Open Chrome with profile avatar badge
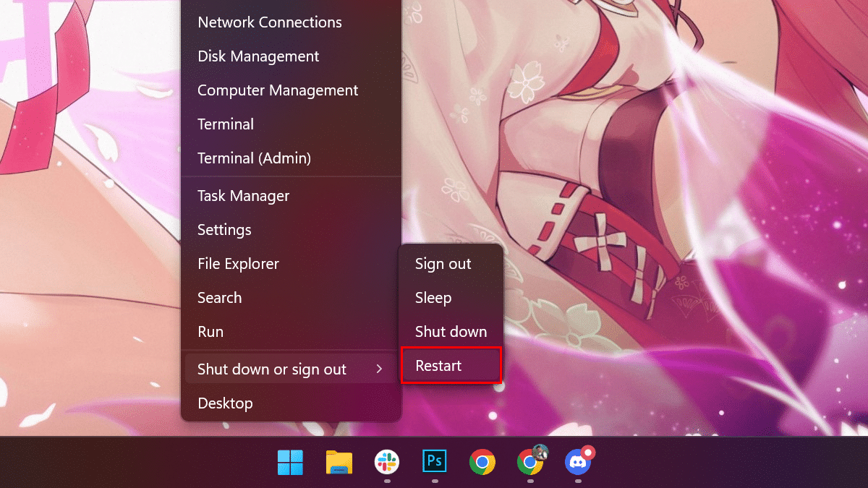Screen dimensions: 868x488 [531, 461]
